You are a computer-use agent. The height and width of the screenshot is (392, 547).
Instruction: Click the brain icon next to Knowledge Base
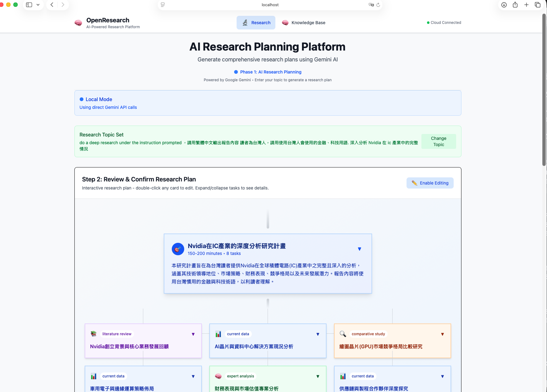point(285,22)
